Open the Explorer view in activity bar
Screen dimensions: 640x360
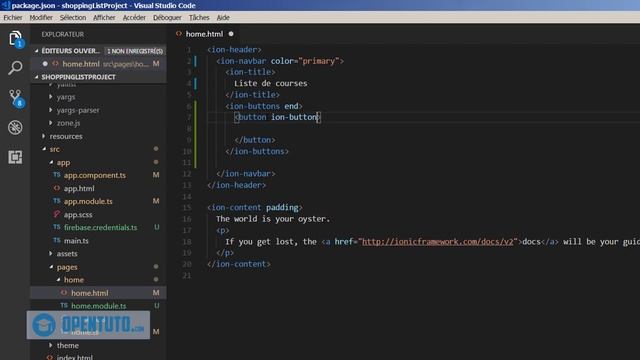15,39
